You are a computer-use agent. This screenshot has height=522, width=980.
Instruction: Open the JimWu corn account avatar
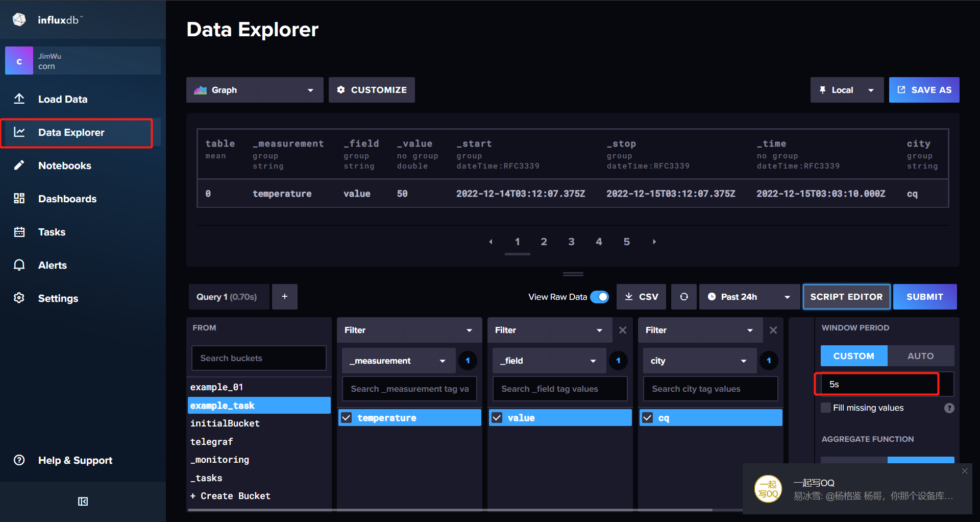(x=19, y=61)
